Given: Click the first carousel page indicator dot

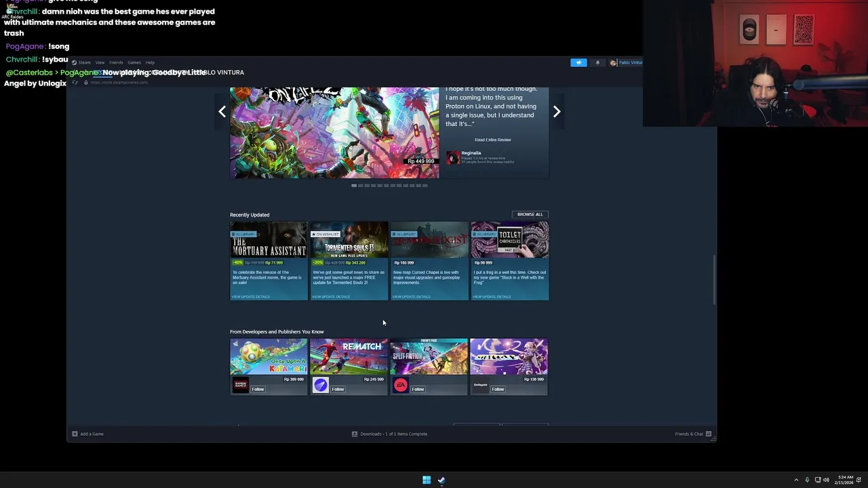Looking at the screenshot, I should [x=354, y=185].
